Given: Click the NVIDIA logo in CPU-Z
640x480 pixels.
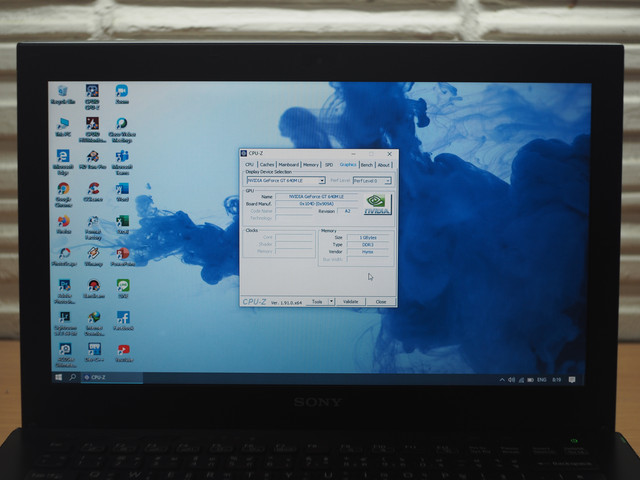Looking at the screenshot, I should tap(377, 204).
